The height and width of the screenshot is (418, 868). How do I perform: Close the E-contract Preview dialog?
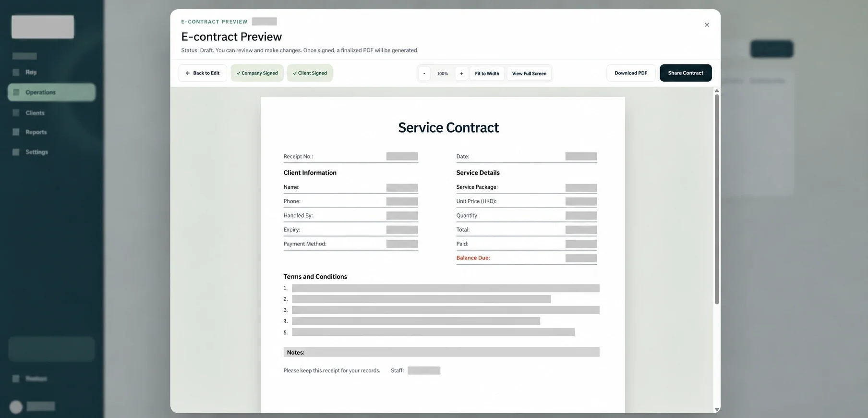point(707,25)
